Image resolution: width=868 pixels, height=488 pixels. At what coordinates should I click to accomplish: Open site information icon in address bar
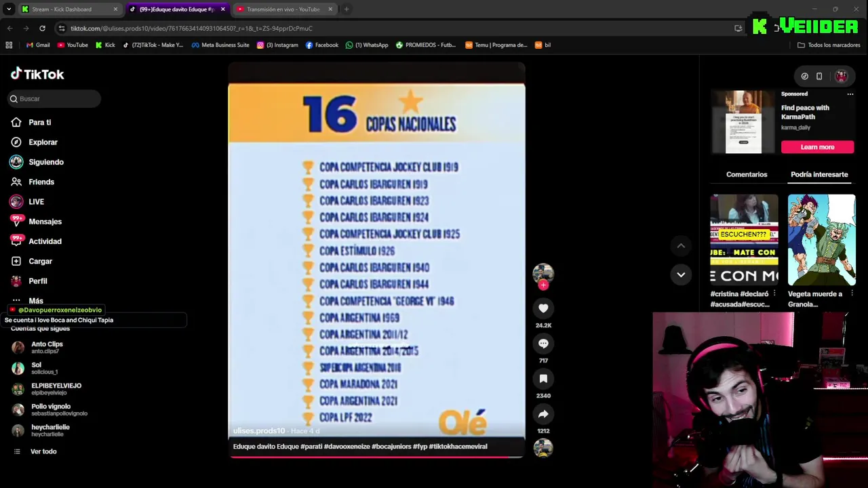(62, 28)
